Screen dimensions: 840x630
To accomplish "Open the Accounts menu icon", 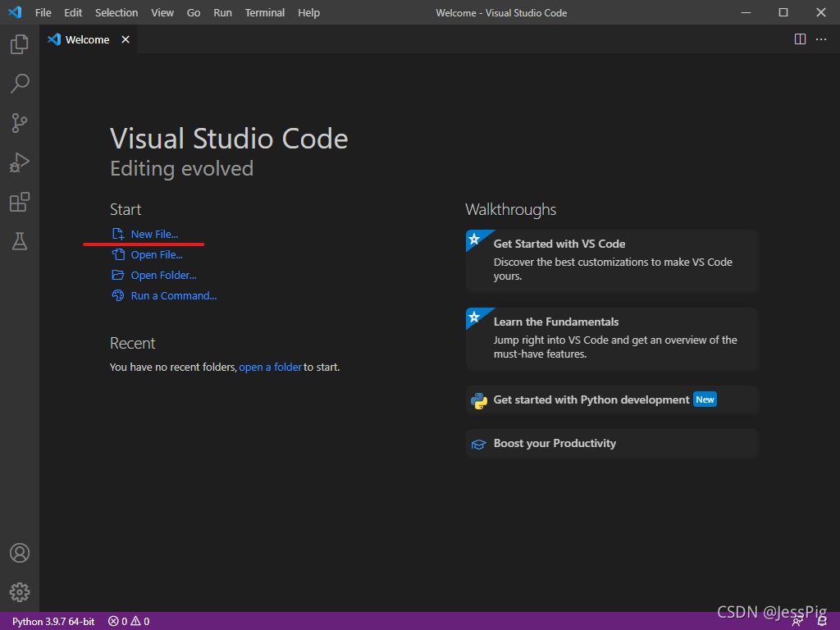I will (x=20, y=553).
